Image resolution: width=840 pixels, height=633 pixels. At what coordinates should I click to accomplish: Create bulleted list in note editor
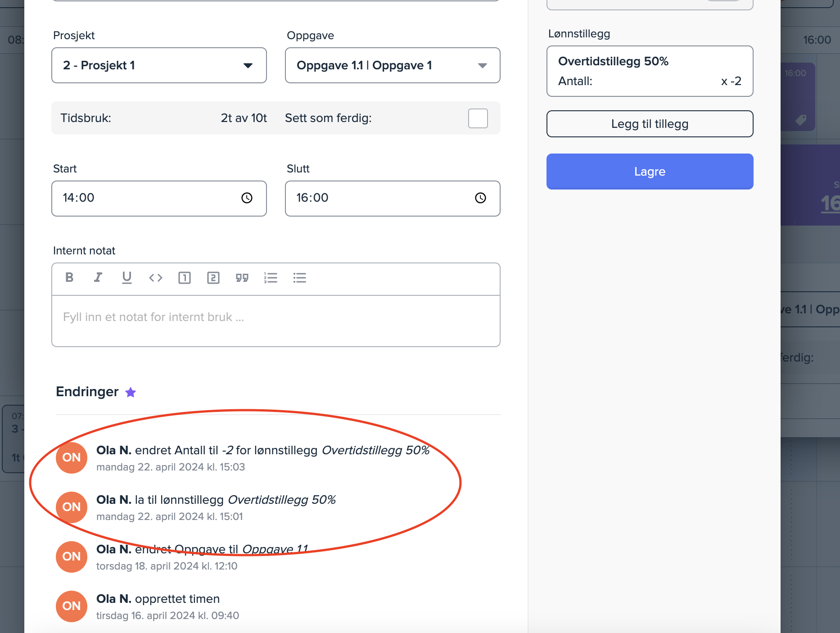(299, 278)
